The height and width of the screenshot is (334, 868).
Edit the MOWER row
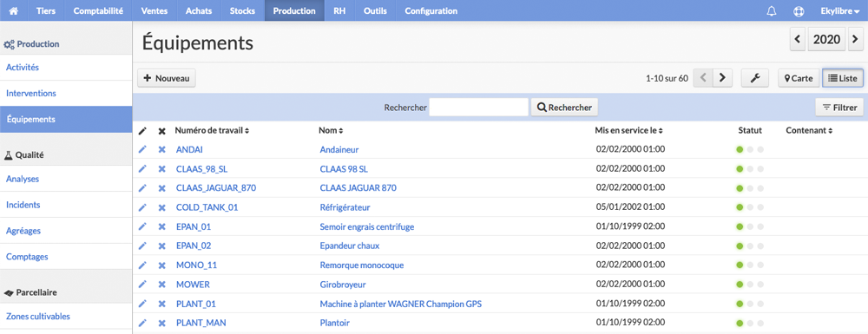click(x=143, y=285)
